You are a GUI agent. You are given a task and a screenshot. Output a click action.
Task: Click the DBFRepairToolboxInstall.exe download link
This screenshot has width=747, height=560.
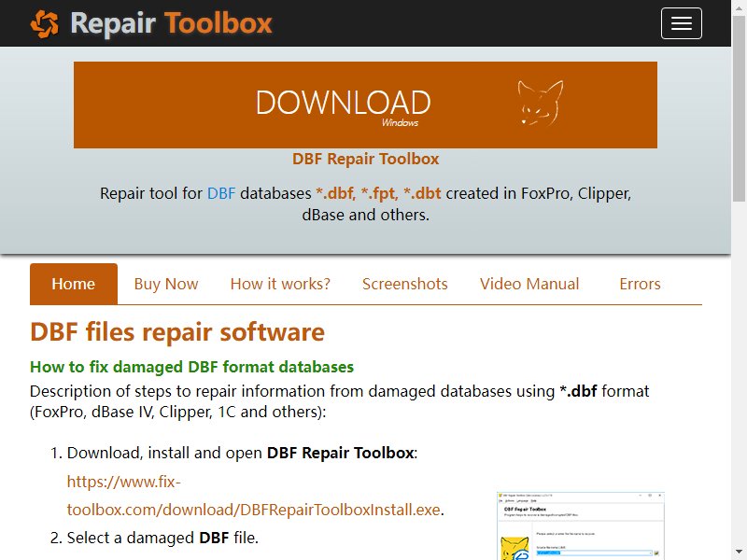253,496
